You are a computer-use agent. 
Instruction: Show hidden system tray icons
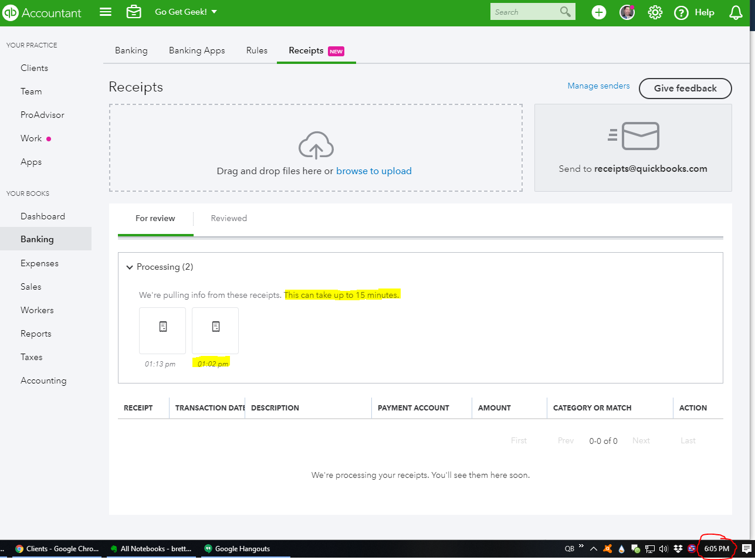click(x=594, y=549)
